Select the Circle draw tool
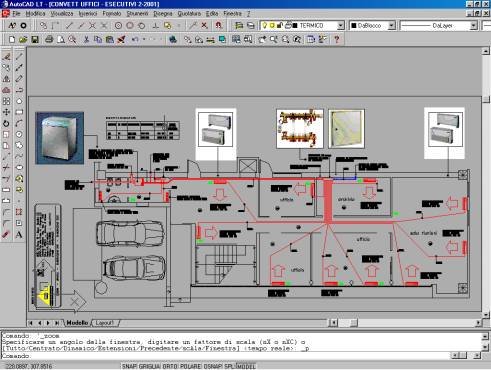Image resolution: width=491 pixels, height=370 pixels. [x=19, y=134]
